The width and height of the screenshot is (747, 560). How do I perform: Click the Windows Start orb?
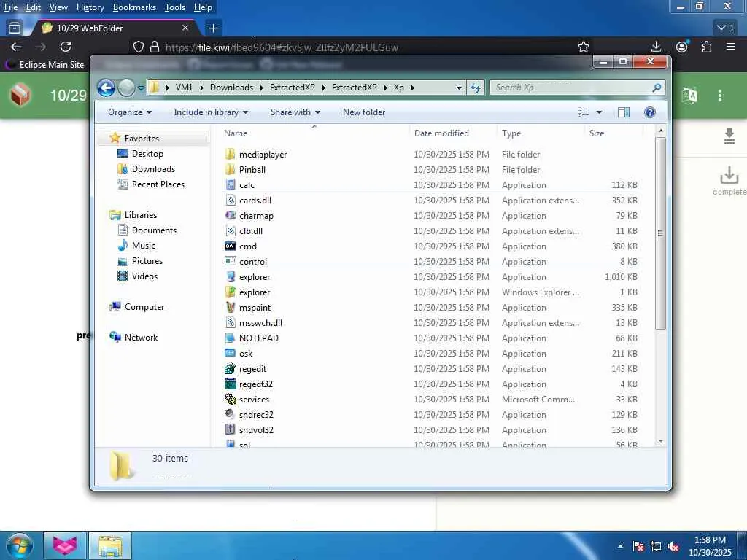pos(20,545)
